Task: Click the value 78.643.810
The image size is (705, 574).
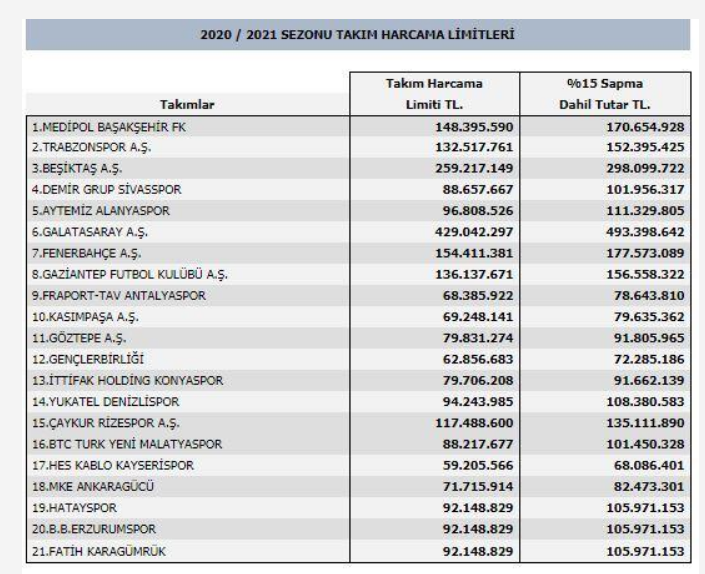Action: [x=649, y=295]
